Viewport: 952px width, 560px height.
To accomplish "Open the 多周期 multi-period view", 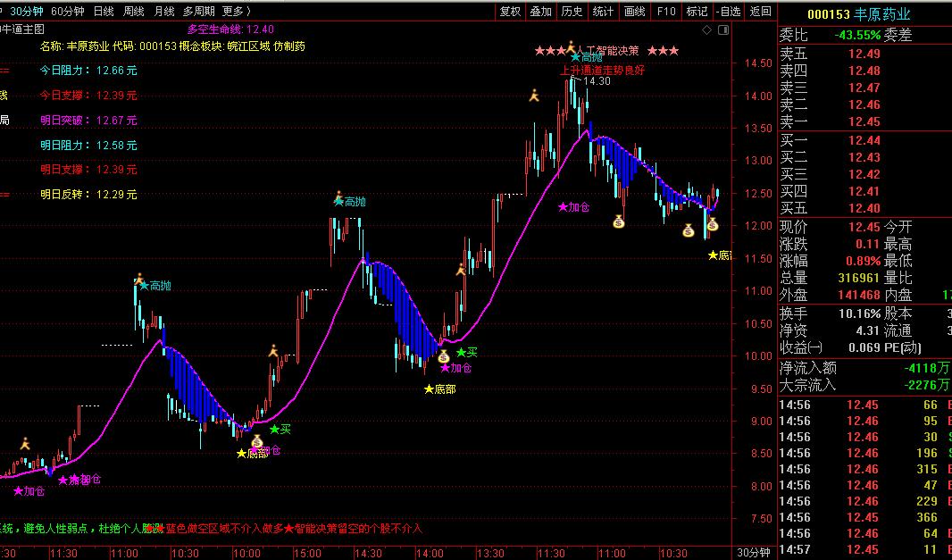I will point(198,11).
